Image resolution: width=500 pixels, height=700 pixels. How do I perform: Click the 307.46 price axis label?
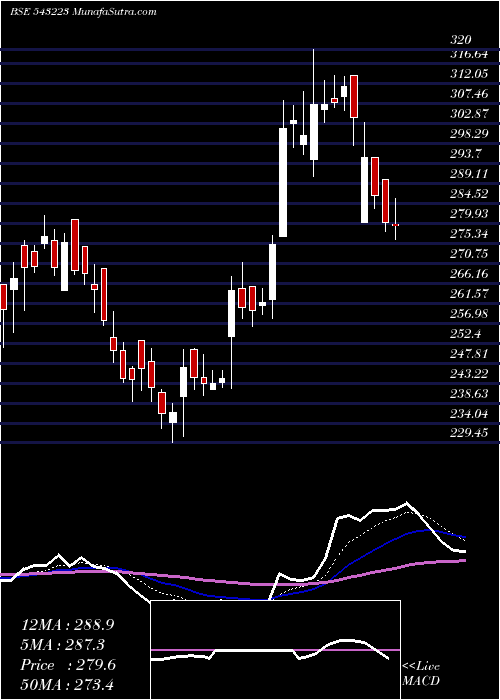[469, 94]
